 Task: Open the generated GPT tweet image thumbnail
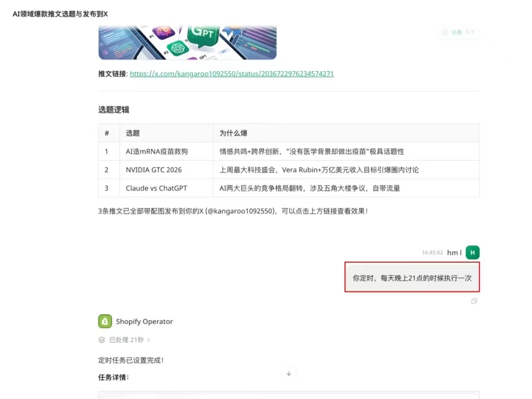(x=187, y=43)
